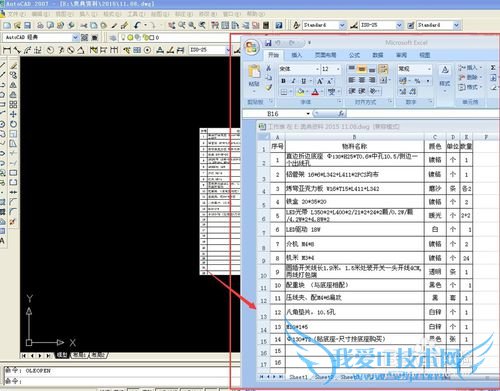Open the ISO-25 dimension style dropdown in top toolbar
The height and width of the screenshot is (391, 500).
click(399, 25)
